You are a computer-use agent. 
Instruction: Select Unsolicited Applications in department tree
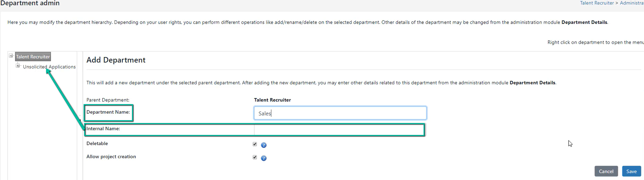pyautogui.click(x=49, y=67)
